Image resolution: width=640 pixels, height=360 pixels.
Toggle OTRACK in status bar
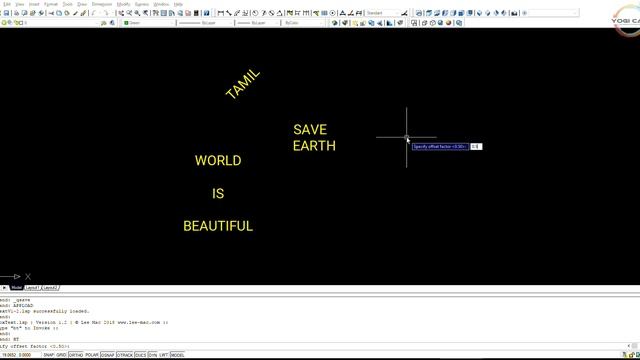click(x=125, y=355)
